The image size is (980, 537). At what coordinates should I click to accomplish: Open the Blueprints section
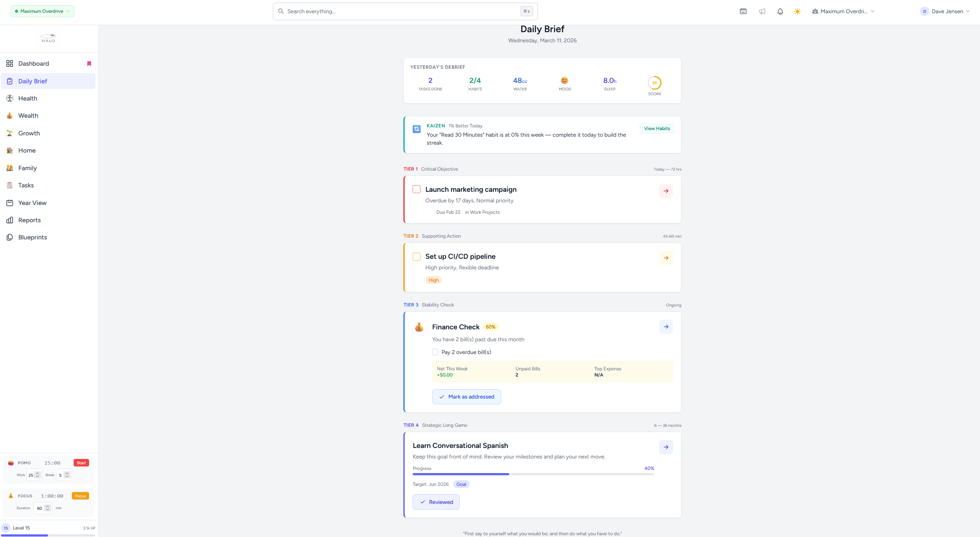click(x=32, y=237)
